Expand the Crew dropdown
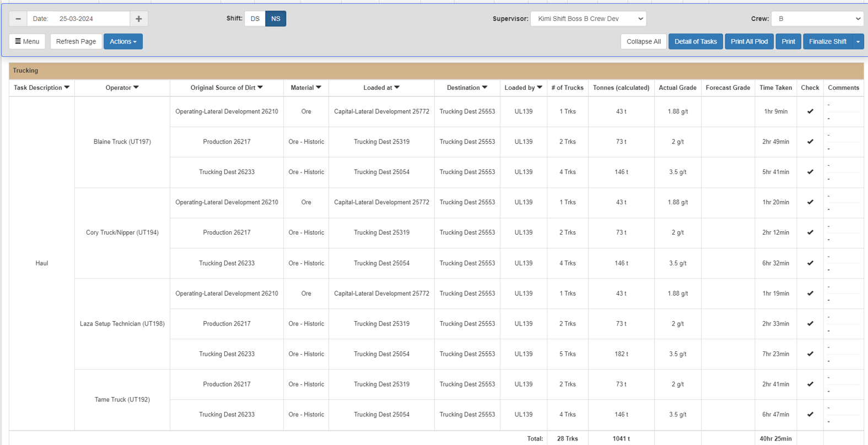This screenshot has width=868, height=445. coord(817,19)
